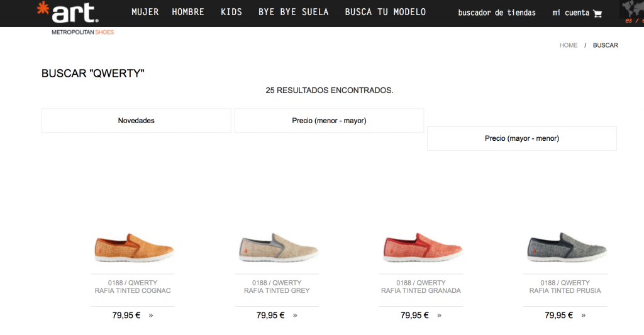This screenshot has height=335, width=644.
Task: Click the HOME breadcrumb link
Action: coord(569,45)
